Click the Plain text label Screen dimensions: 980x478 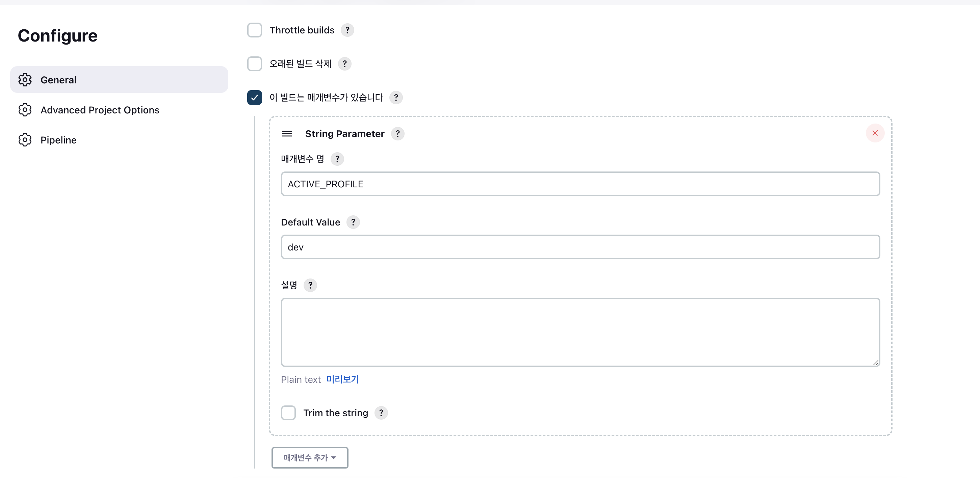[x=301, y=380]
